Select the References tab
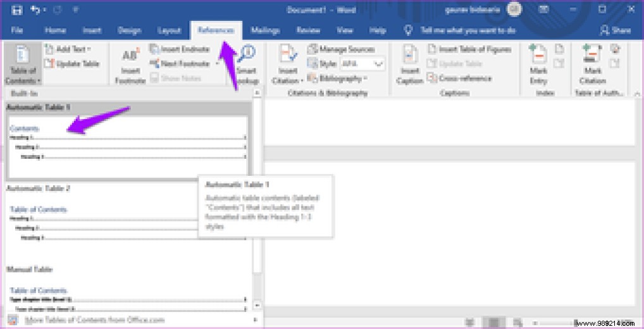 (x=216, y=30)
